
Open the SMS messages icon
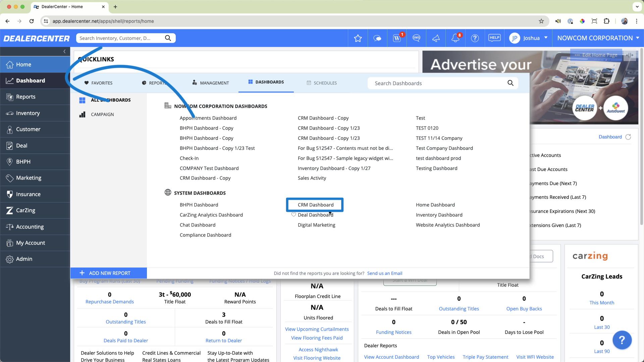tap(416, 38)
